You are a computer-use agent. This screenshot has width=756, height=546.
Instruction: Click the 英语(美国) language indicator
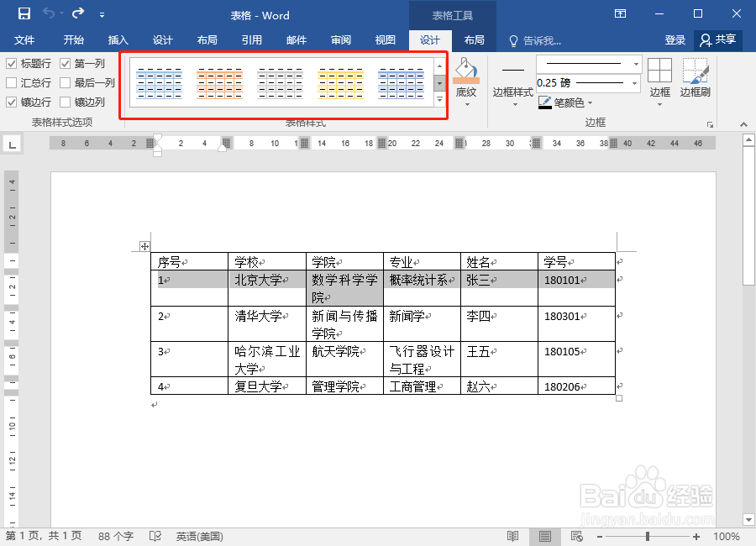pyautogui.click(x=199, y=537)
